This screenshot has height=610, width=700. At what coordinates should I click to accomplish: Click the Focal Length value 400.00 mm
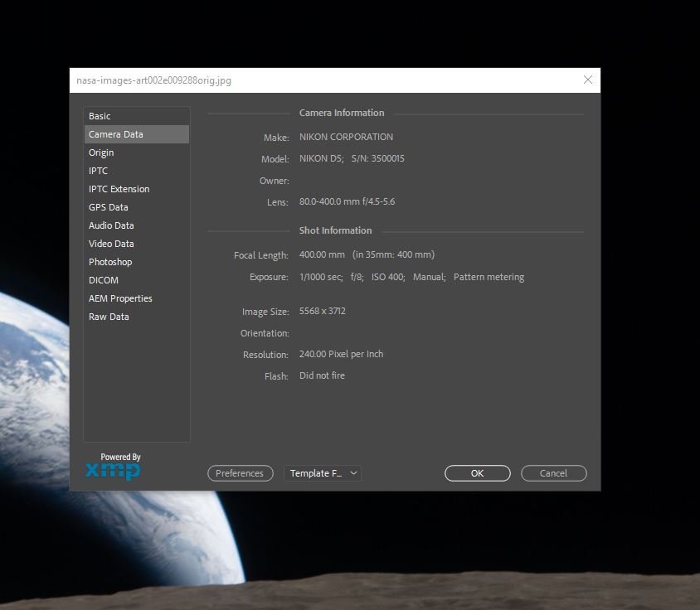click(322, 254)
